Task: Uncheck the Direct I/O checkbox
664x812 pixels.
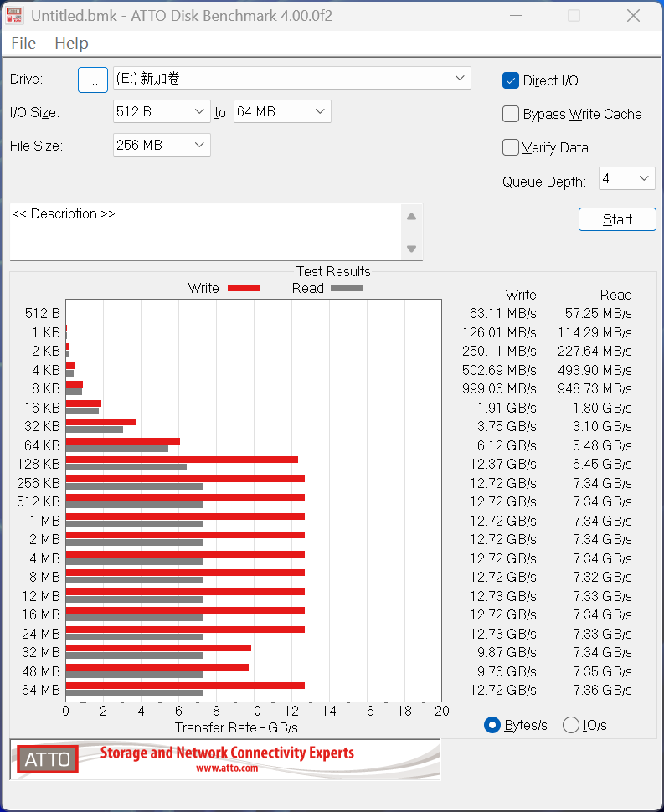Action: (511, 80)
